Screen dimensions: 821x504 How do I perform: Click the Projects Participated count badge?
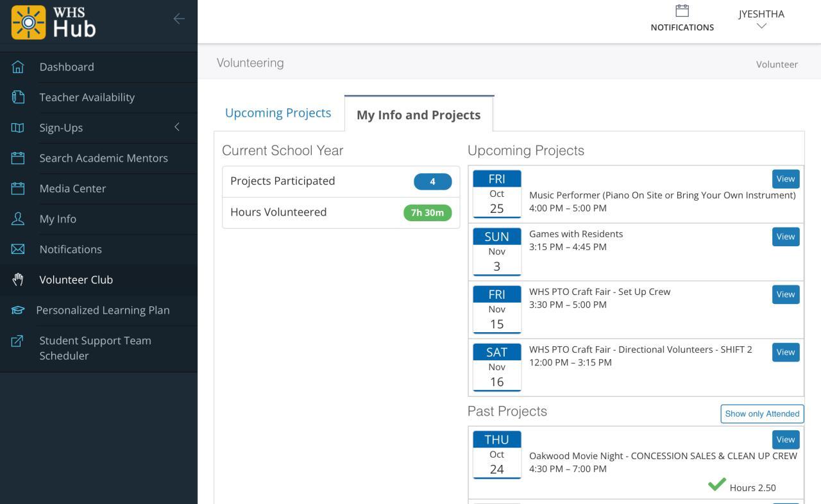[432, 181]
